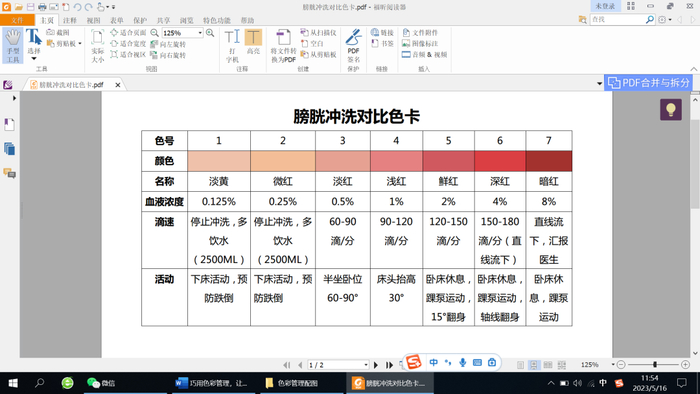
Task: Open the Comments panel in left sidebar
Action: coord(9,173)
